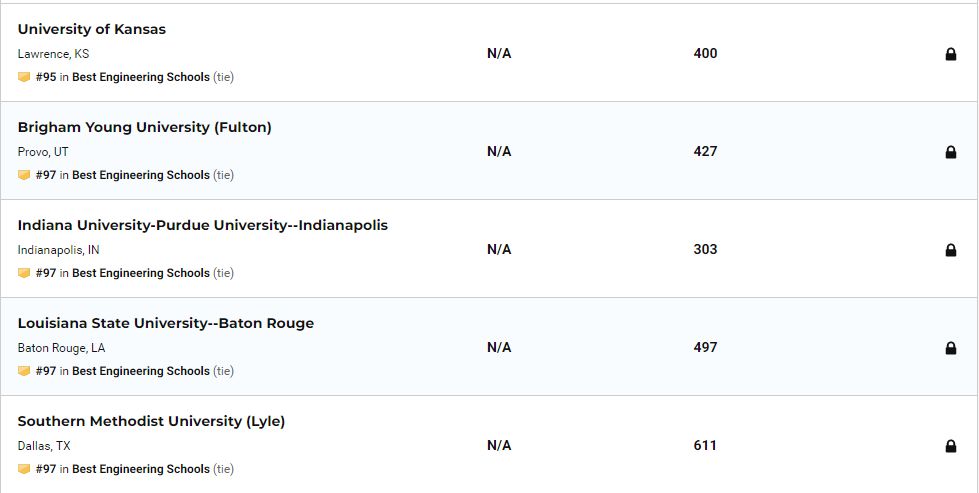Click the ranking badge icon under University of Kansas
Screen dimensions: 979x493
pyautogui.click(x=24, y=77)
